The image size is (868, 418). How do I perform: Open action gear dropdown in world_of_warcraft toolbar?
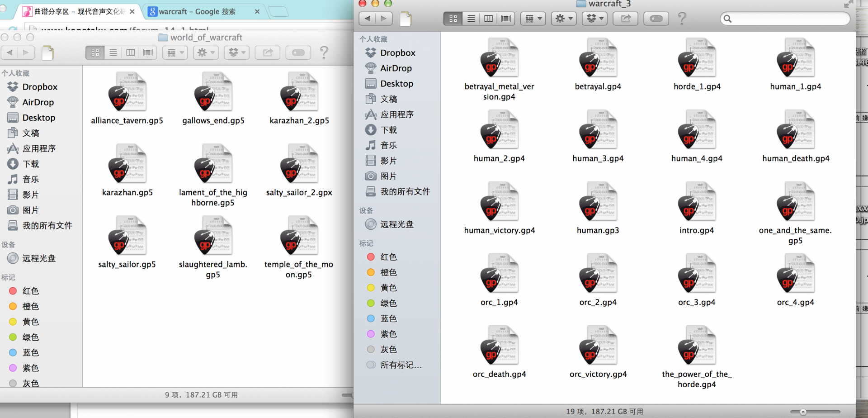pos(206,52)
